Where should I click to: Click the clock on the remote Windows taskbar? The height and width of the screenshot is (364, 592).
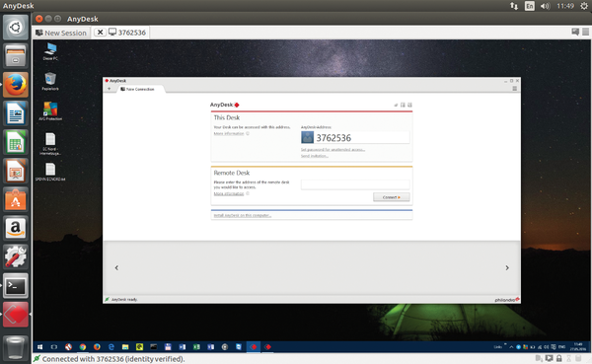click(578, 346)
